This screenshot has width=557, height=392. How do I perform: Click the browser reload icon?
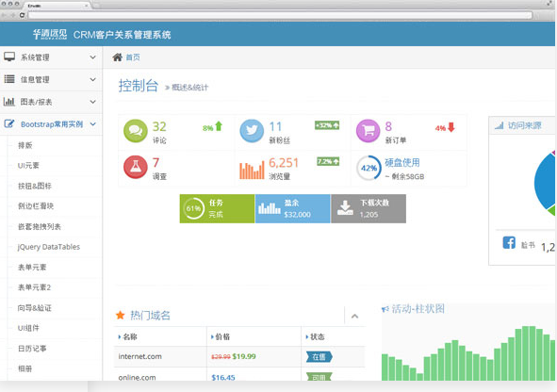pos(22,15)
